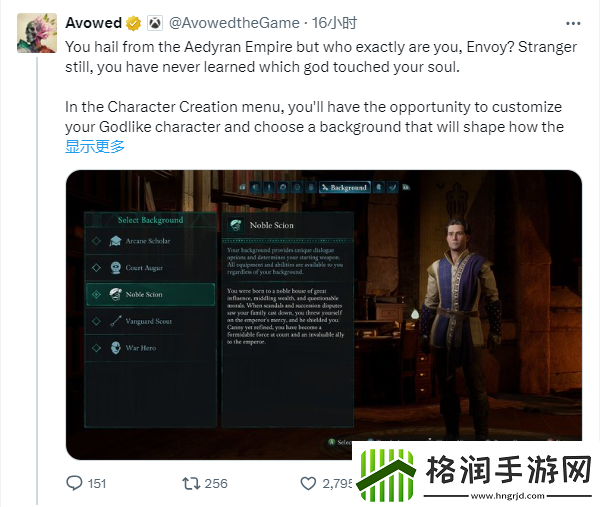This screenshot has width=602, height=507.
Task: Click the gold verified badge beside Avowed
Action: tap(133, 23)
